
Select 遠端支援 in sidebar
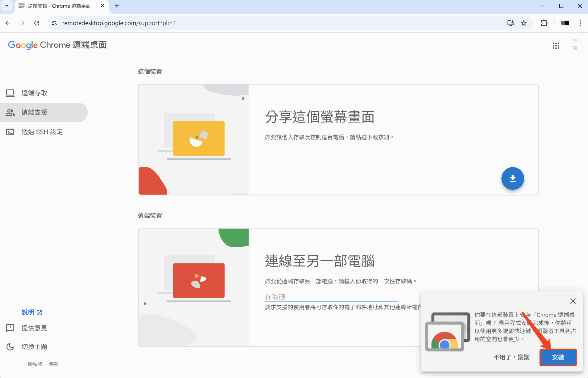point(44,112)
